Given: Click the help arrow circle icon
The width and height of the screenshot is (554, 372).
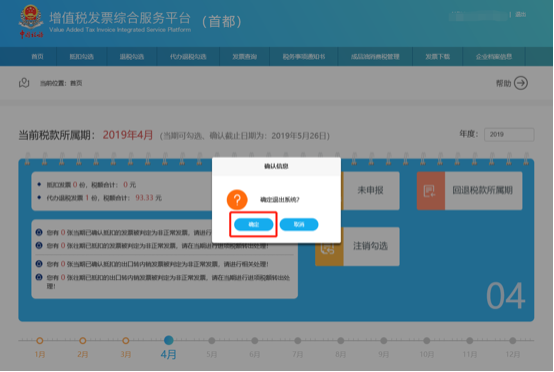Looking at the screenshot, I should pos(521,83).
